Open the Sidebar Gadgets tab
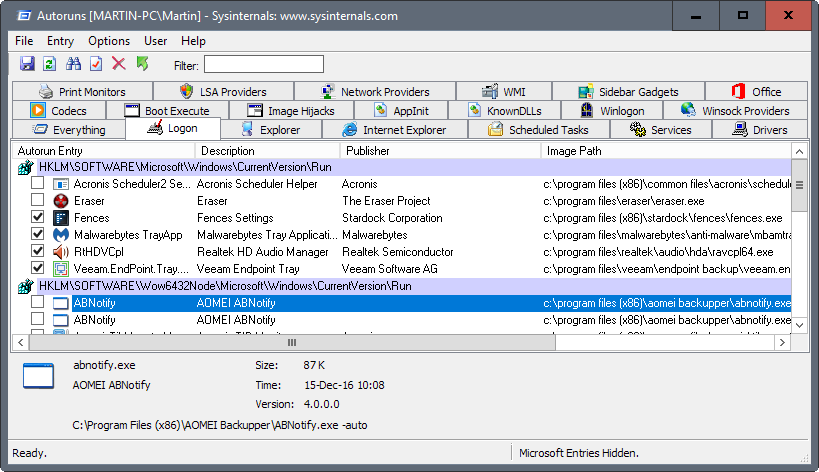Viewport: 819px width, 472px height. click(x=628, y=92)
